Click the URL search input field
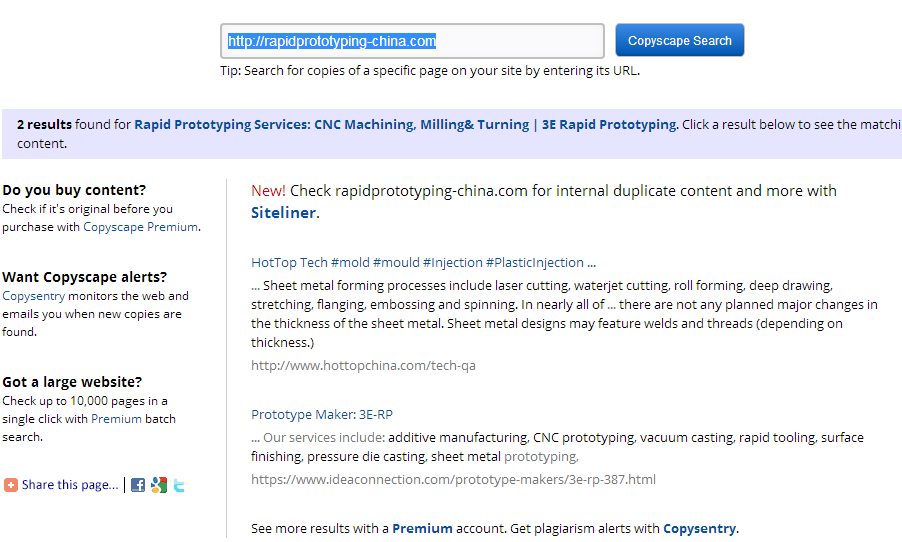This screenshot has height=542, width=902. click(411, 41)
